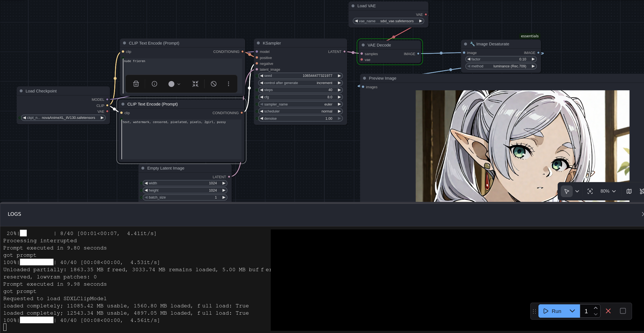Toggle the minimap map icon
The image size is (644, 333).
coord(629,191)
